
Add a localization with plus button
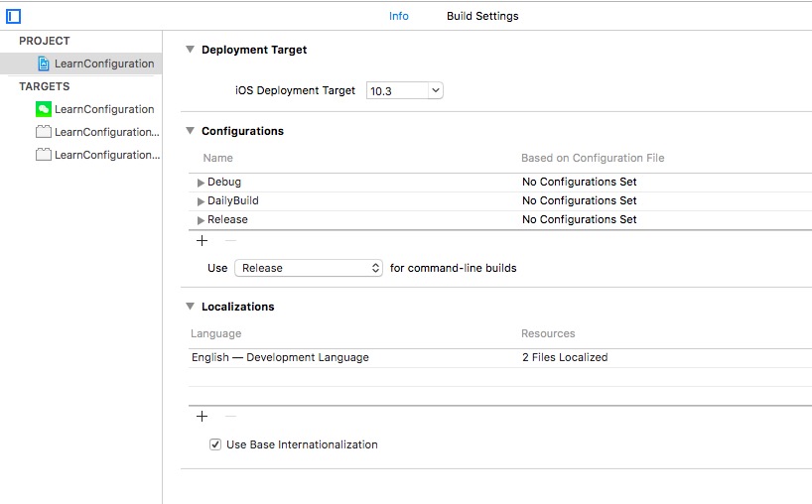202,416
